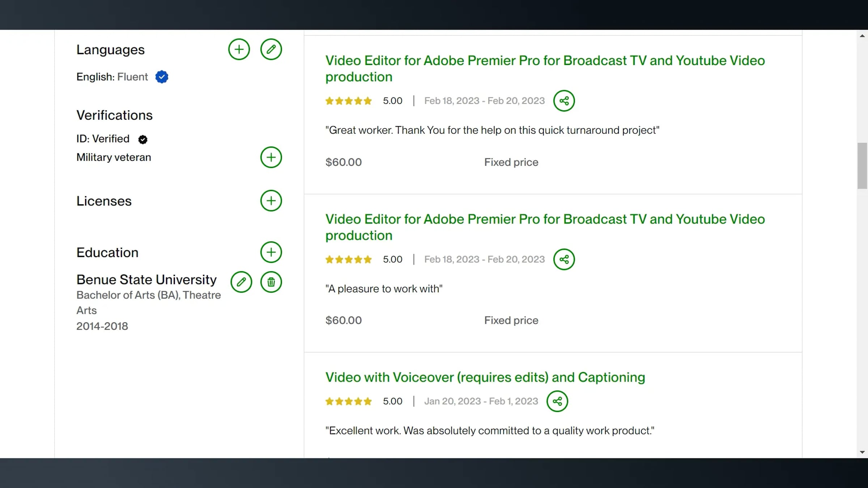Edit languages with the pencil icon
The image size is (868, 488).
pyautogui.click(x=271, y=50)
